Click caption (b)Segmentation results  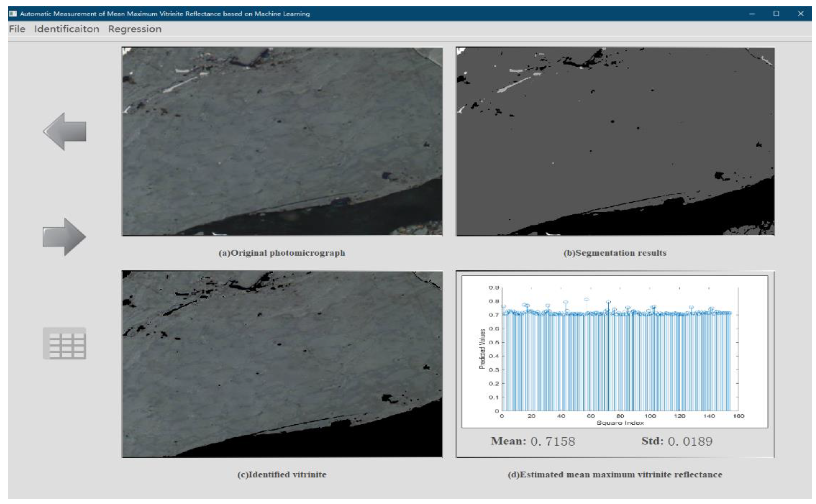[615, 253]
